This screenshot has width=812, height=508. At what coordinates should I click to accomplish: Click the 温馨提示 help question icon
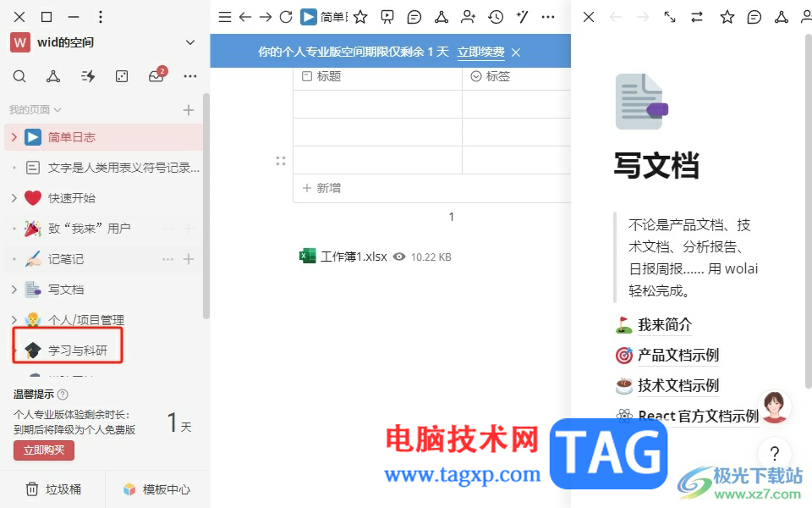(63, 395)
